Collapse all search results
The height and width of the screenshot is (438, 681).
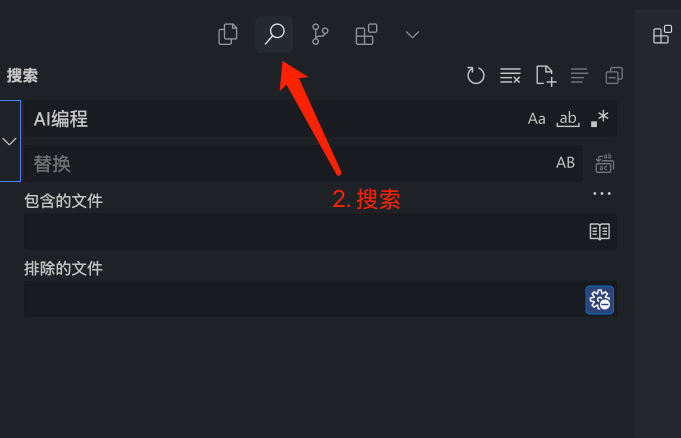coord(614,75)
